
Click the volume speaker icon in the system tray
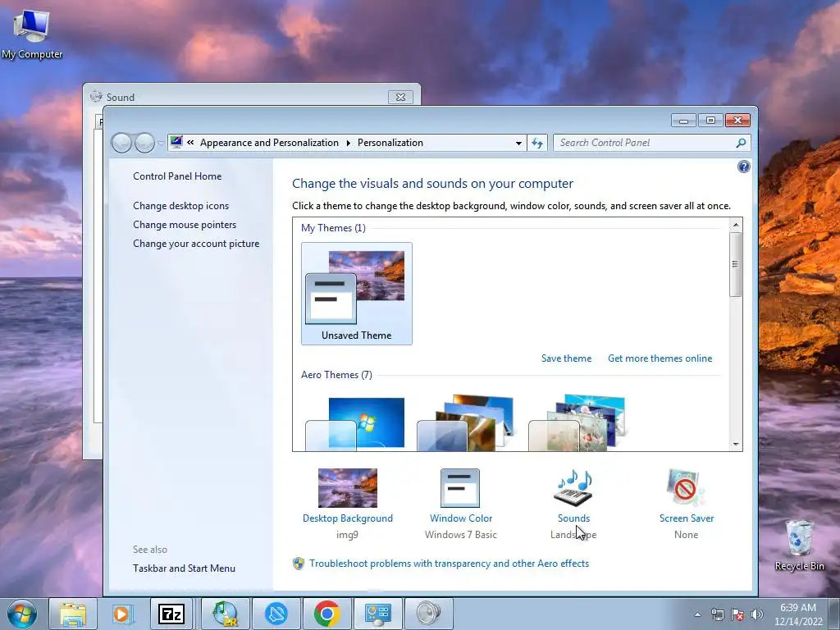[756, 614]
